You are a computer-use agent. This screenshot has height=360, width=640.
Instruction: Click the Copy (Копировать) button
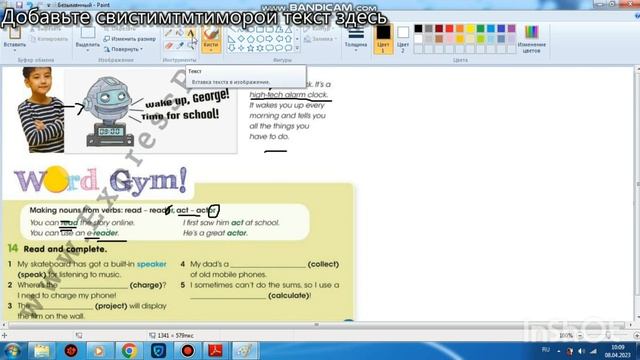(x=49, y=39)
